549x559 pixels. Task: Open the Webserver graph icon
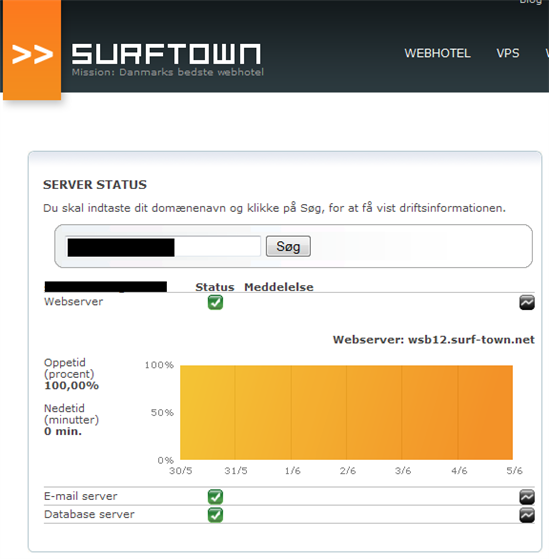tap(527, 302)
